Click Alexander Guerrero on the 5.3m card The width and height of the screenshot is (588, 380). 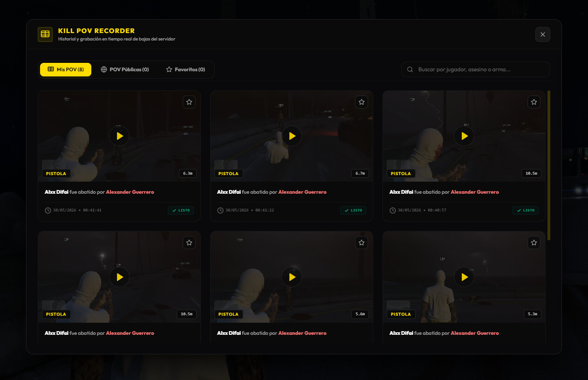click(475, 333)
